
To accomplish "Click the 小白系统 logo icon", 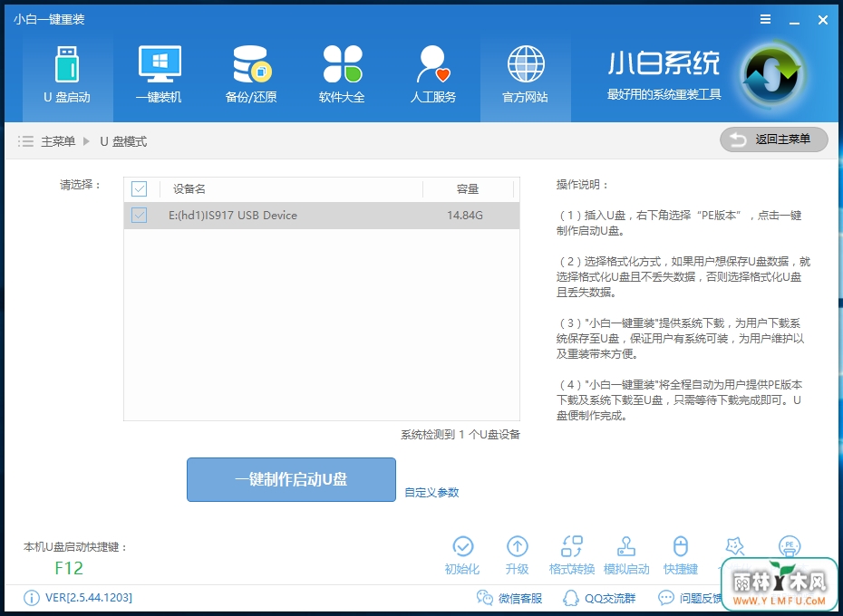I will tap(772, 76).
